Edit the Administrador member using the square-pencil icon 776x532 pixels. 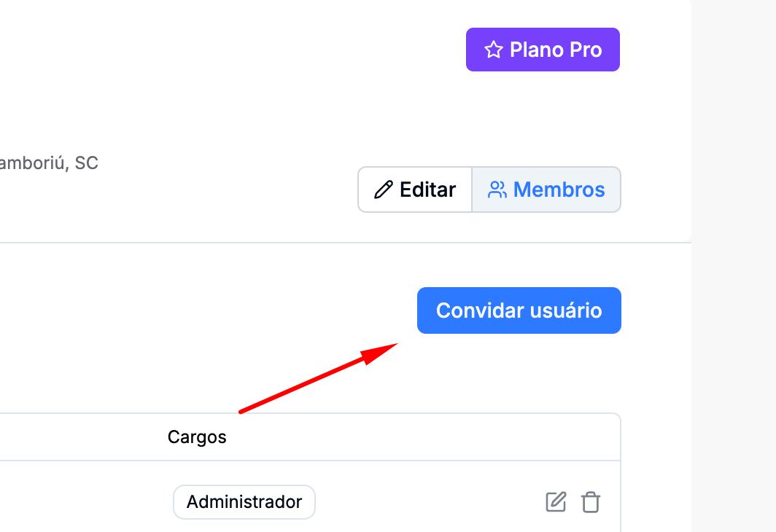[x=556, y=502]
